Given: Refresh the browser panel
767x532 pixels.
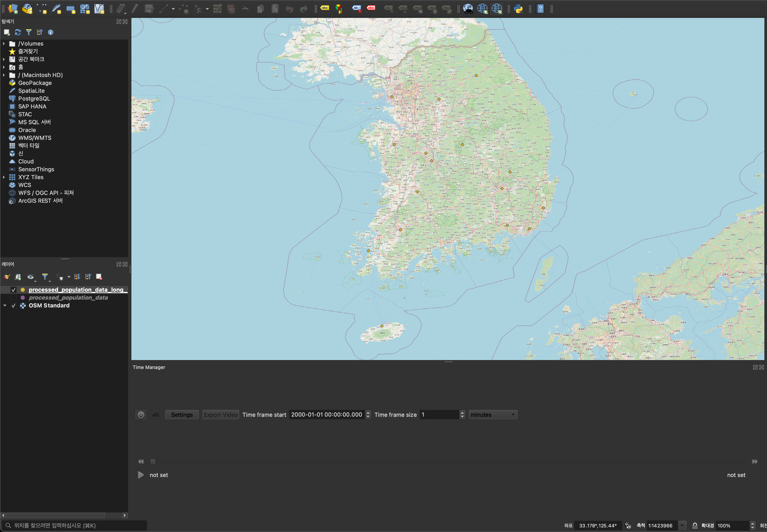Looking at the screenshot, I should tap(18, 32).
